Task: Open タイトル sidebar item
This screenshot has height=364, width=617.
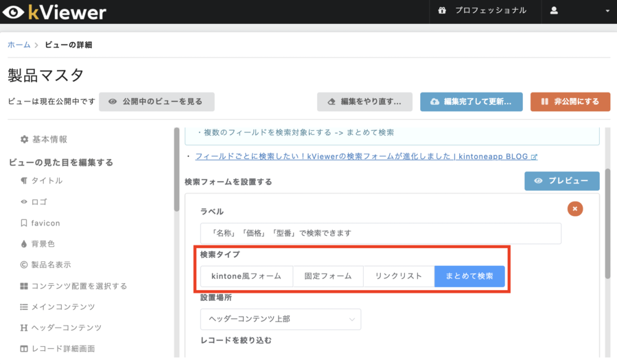Action: (x=47, y=180)
